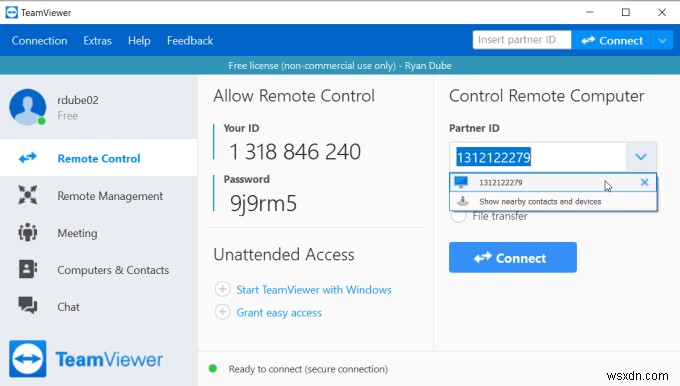Expand the top bar Connect dropdown arrow
This screenshot has height=386, width=680.
click(x=662, y=41)
